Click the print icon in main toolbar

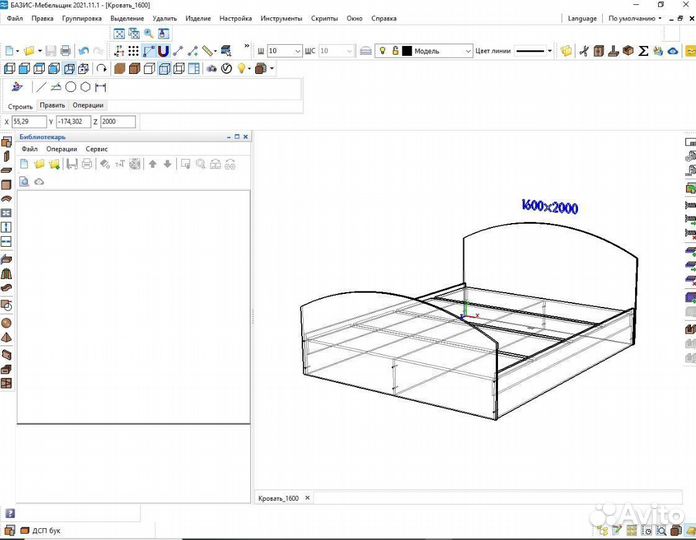click(x=65, y=50)
